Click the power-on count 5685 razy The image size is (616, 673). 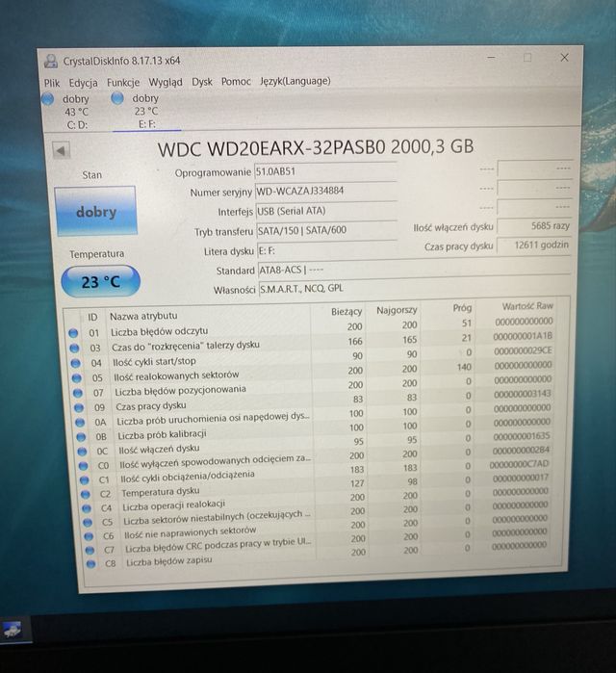(534, 225)
